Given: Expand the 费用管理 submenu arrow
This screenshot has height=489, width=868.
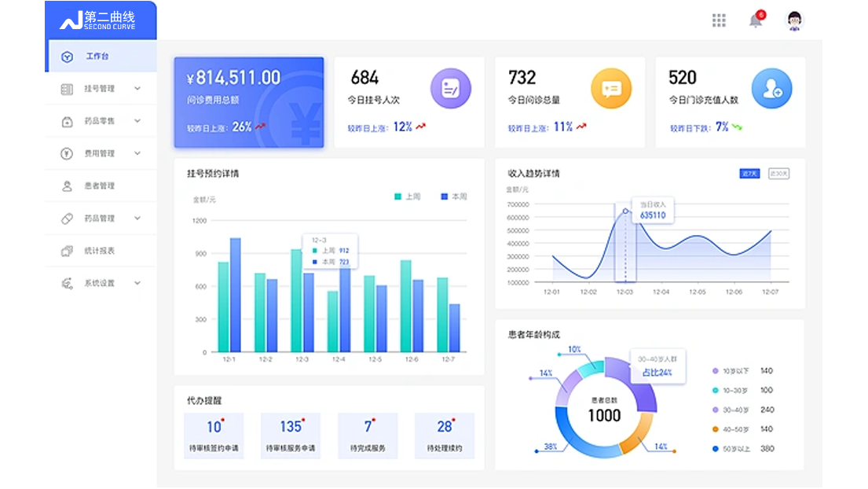Looking at the screenshot, I should pyautogui.click(x=137, y=153).
